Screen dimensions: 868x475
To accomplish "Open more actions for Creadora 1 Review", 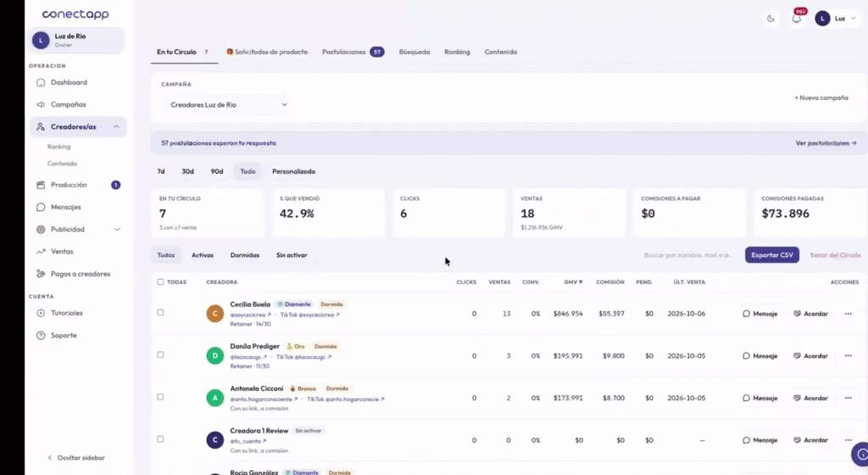I will click(x=848, y=440).
